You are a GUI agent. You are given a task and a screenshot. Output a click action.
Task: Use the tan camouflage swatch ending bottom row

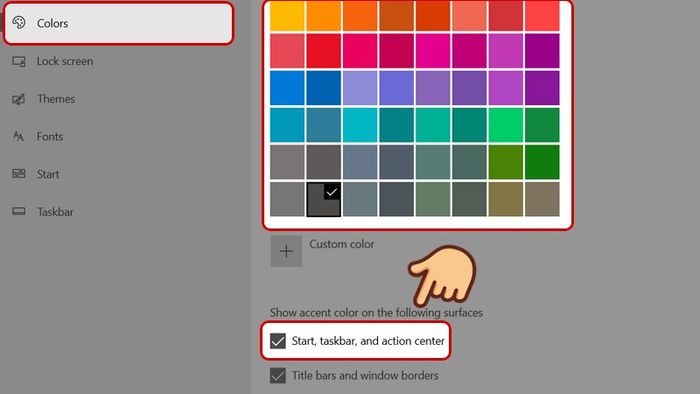(542, 199)
